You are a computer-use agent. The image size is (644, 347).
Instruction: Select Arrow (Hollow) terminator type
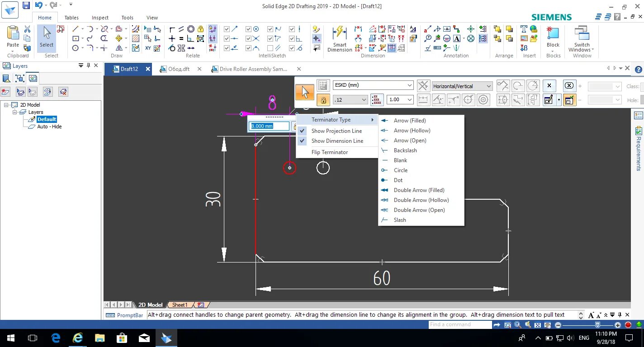click(421, 130)
